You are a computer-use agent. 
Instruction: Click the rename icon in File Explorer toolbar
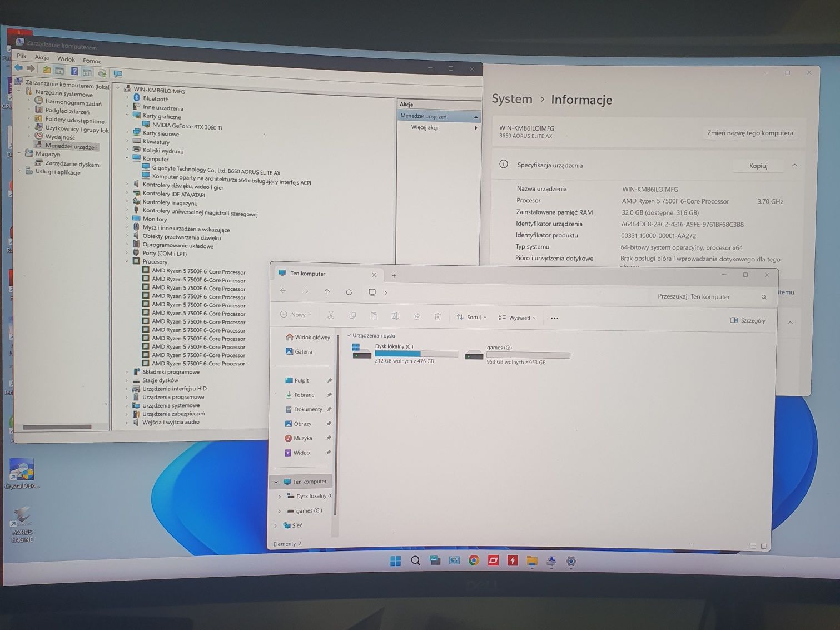click(x=395, y=316)
